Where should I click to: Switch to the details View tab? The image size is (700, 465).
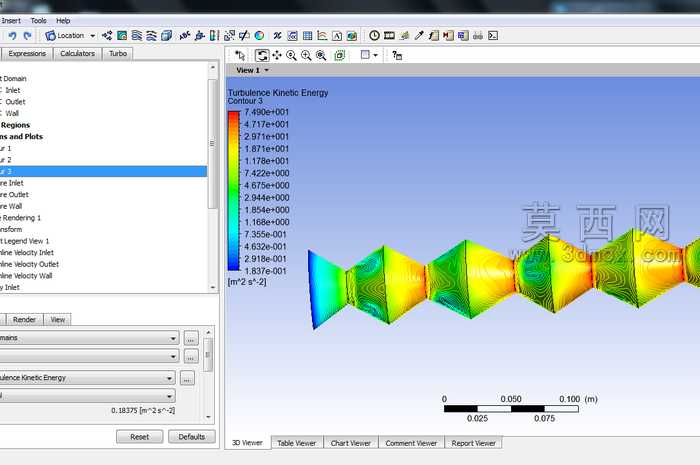pyautogui.click(x=58, y=320)
